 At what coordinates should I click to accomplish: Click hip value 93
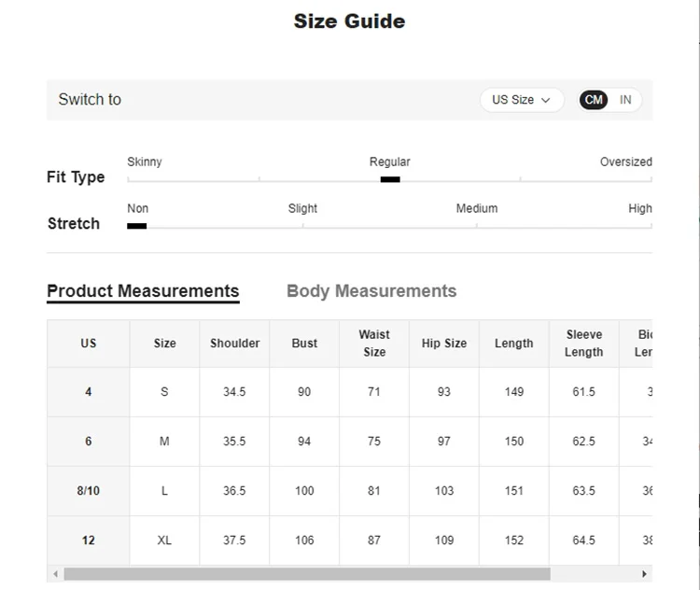444,392
